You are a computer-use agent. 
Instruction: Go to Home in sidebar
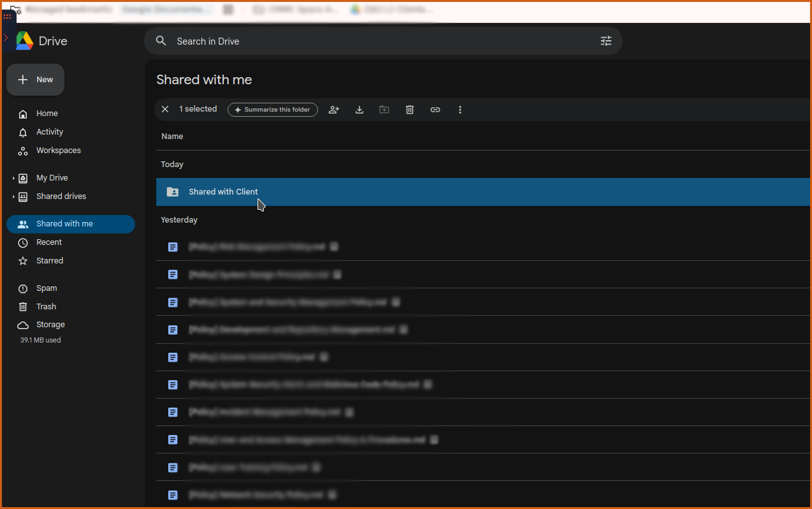[47, 114]
